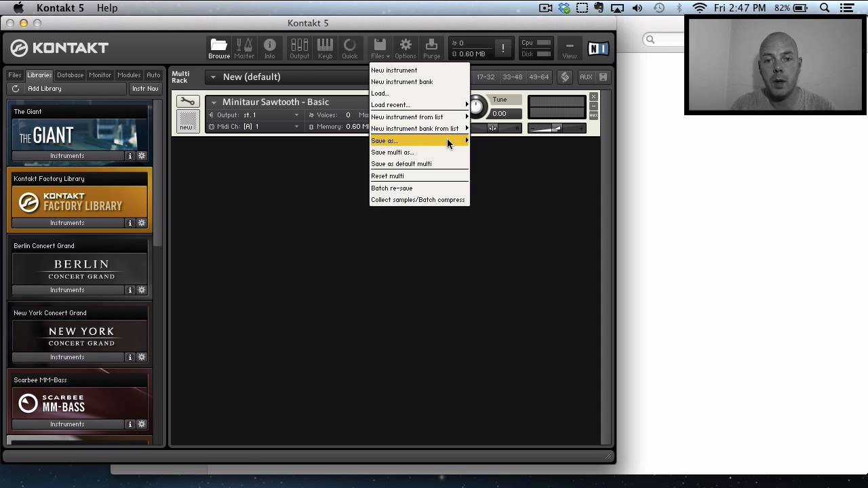Open the Midi Ch [A] 1 dropdown

[254, 127]
